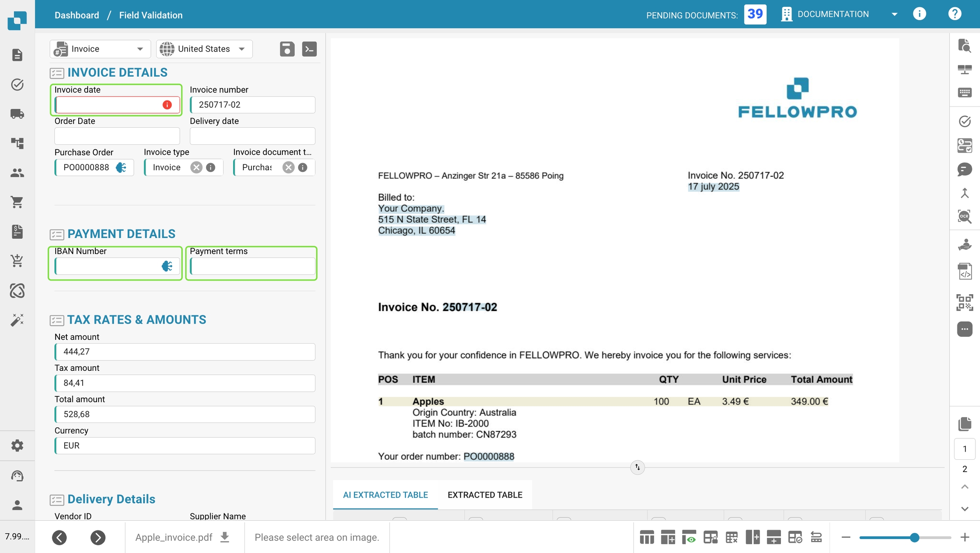The width and height of the screenshot is (980, 553).
Task: Toggle the INVOICE DETAILS section checklist icon
Action: tap(57, 73)
